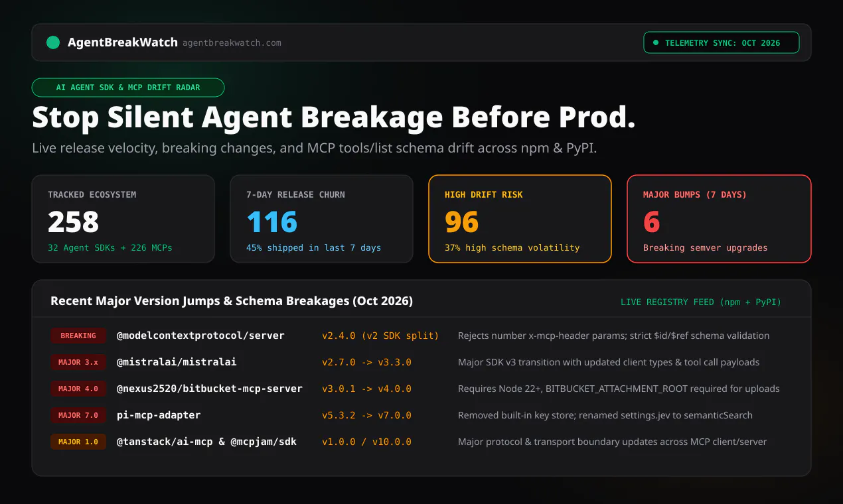
Task: Click the 6 major bumps value
Action: pos(652,222)
